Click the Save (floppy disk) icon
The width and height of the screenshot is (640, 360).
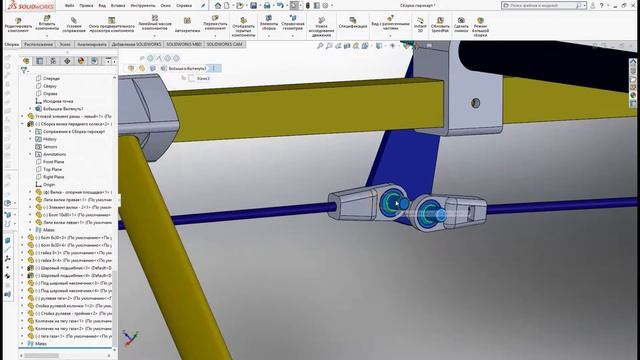(x=253, y=5)
